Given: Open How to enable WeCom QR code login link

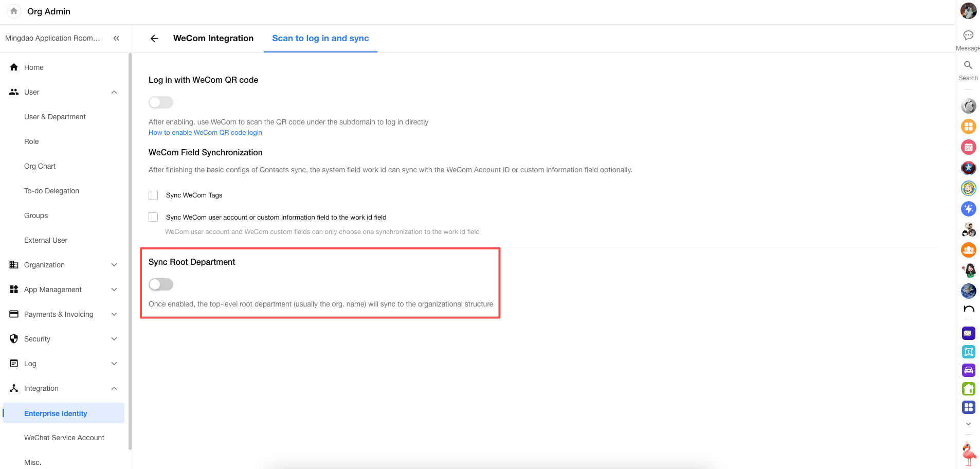Looking at the screenshot, I should pyautogui.click(x=205, y=133).
